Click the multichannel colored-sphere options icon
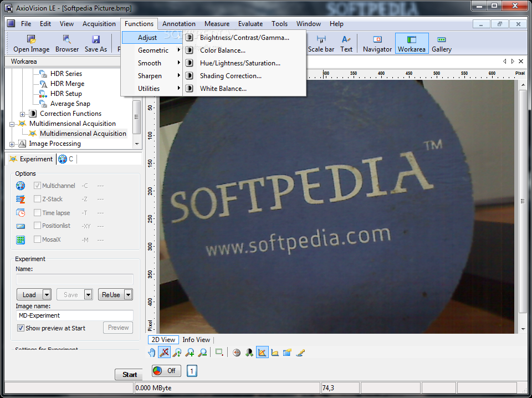Image resolution: width=532 pixels, height=398 pixels. (21, 186)
